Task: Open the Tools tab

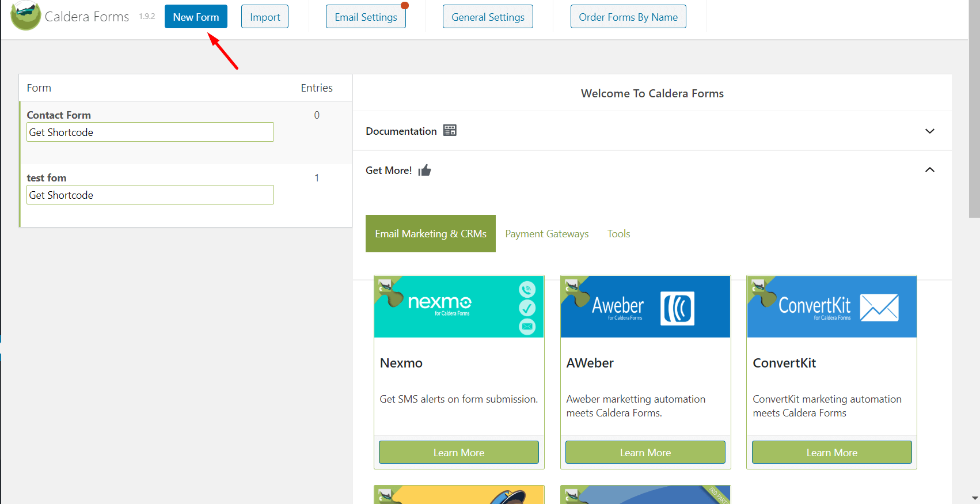Action: click(x=618, y=234)
